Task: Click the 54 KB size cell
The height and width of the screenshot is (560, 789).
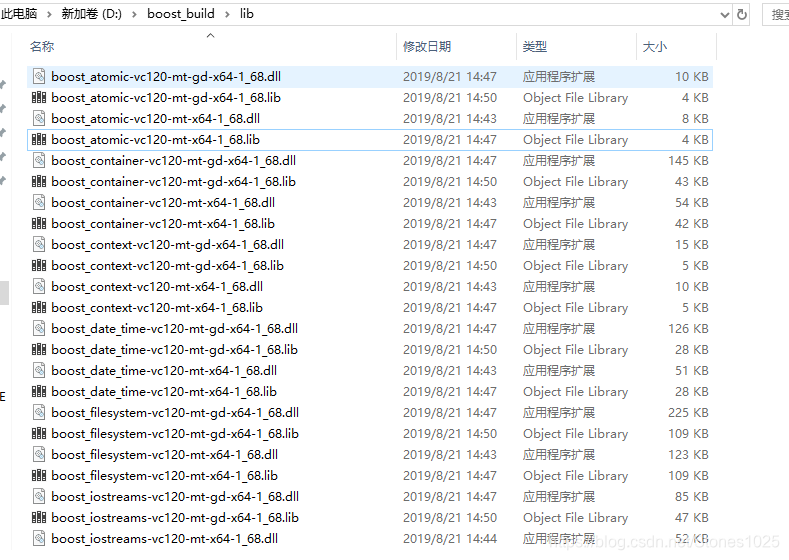Action: [691, 203]
